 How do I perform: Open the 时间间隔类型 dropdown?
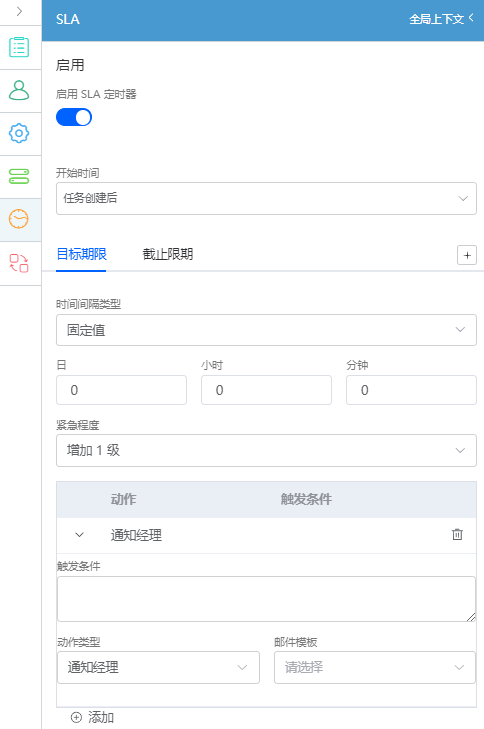(x=266, y=330)
